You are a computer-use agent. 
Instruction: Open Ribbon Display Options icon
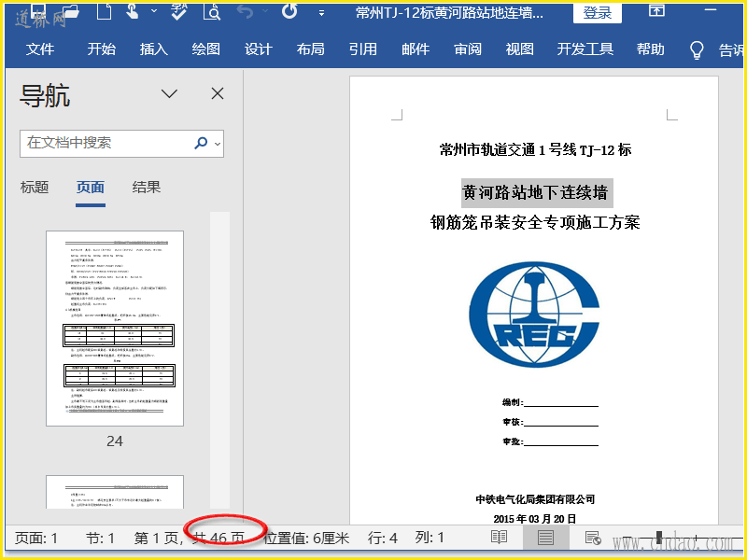pyautogui.click(x=657, y=10)
